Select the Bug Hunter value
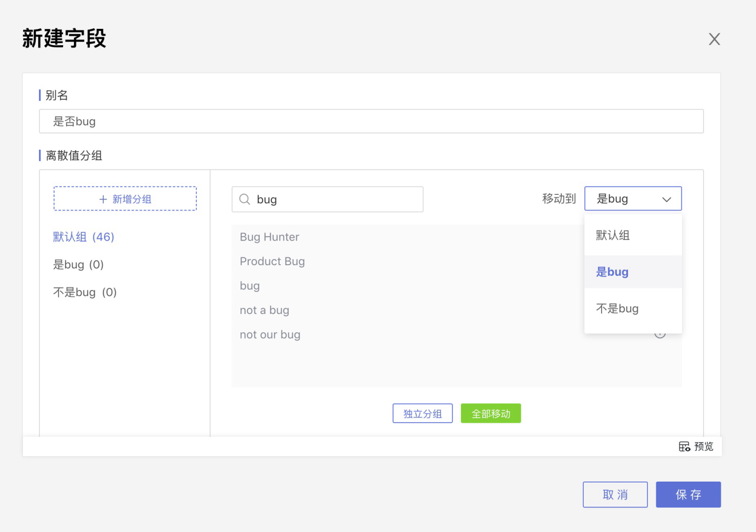The height and width of the screenshot is (532, 756). [269, 237]
